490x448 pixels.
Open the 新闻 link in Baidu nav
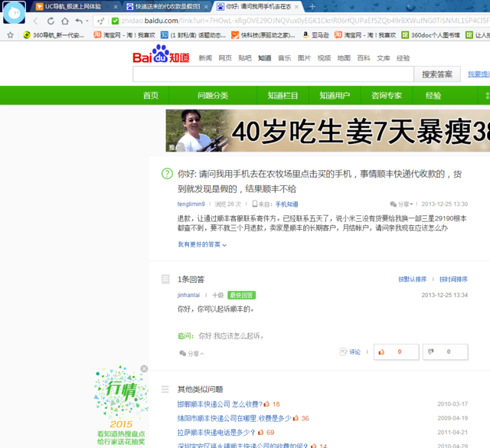point(205,58)
